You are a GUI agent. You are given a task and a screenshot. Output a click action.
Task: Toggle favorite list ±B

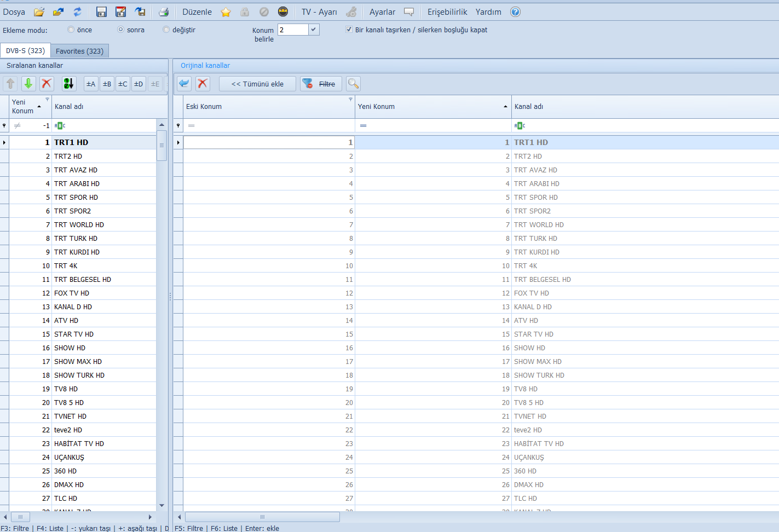107,84
